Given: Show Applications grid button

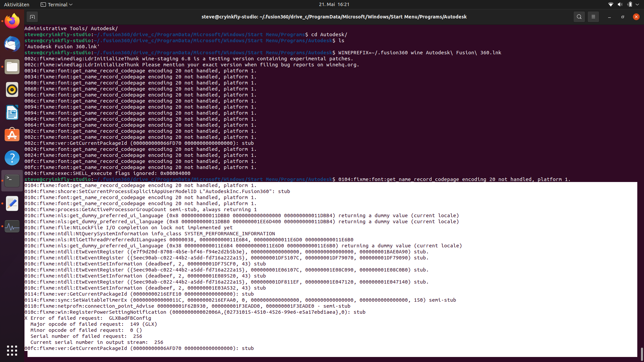Looking at the screenshot, I should coord(12,350).
